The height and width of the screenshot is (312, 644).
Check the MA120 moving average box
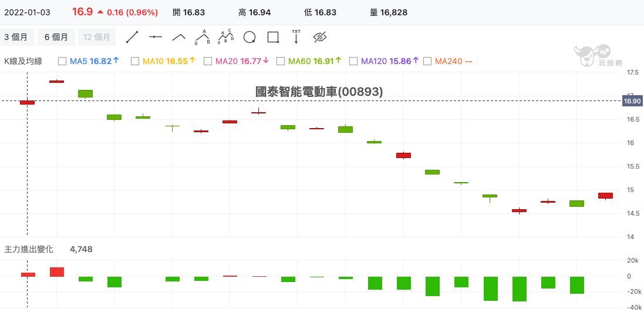tap(353, 61)
